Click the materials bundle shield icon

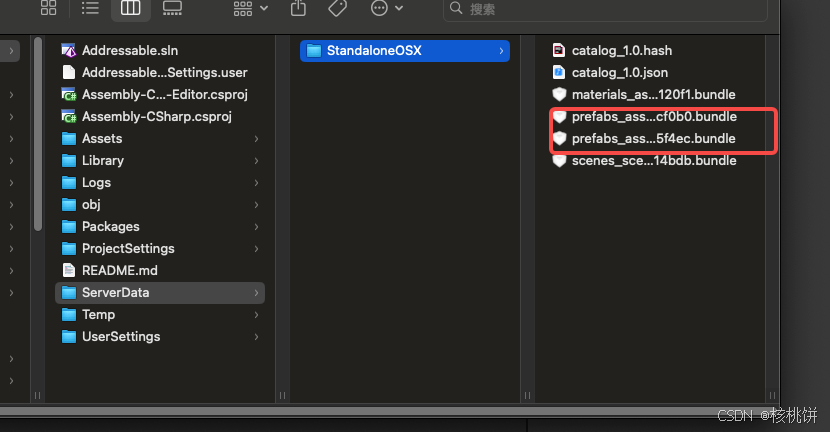point(560,95)
